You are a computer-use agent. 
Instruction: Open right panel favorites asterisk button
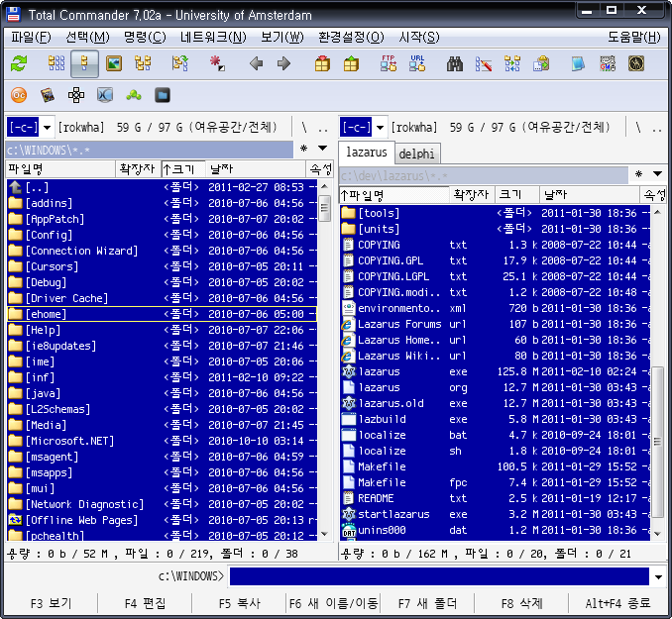pos(638,174)
